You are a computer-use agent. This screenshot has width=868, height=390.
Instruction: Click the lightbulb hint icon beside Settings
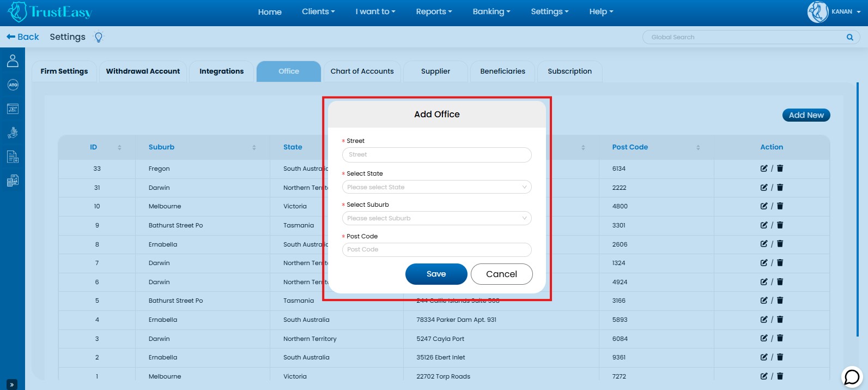(99, 37)
